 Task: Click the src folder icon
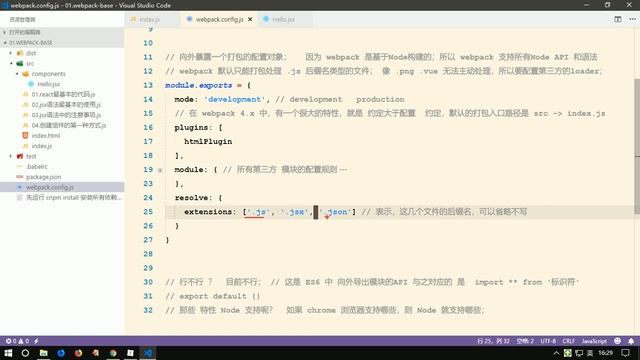(x=20, y=63)
